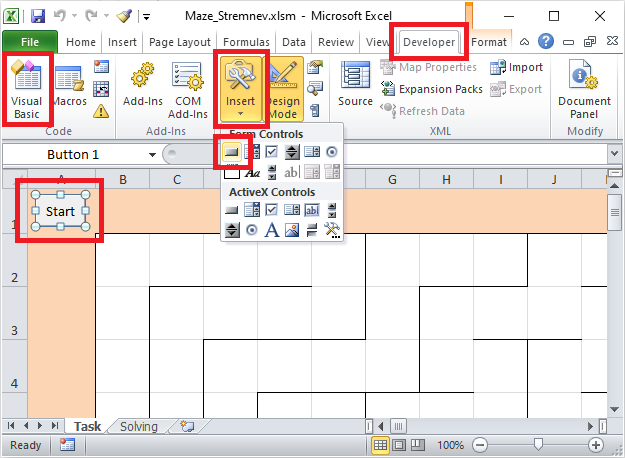Click the zoom slider handle

point(538,444)
